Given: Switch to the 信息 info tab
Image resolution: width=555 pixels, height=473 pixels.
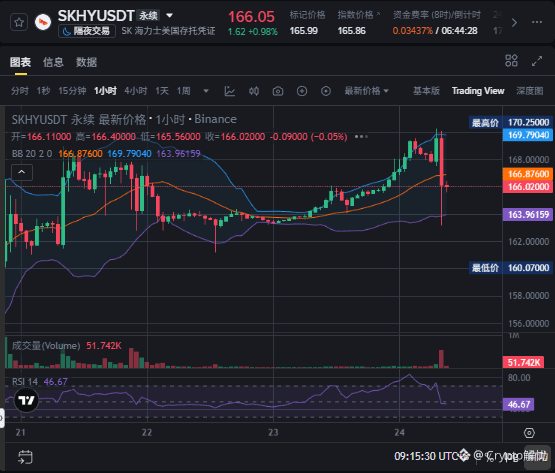Looking at the screenshot, I should tap(53, 62).
